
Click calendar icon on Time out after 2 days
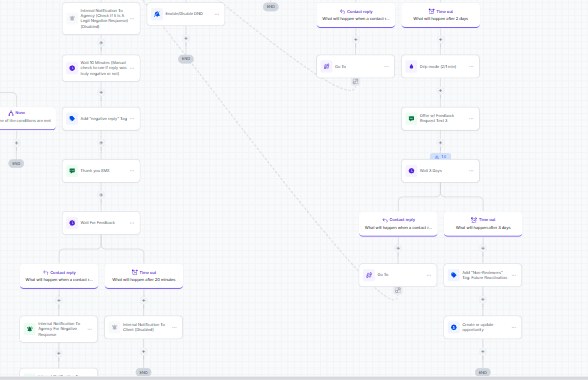(x=431, y=11)
